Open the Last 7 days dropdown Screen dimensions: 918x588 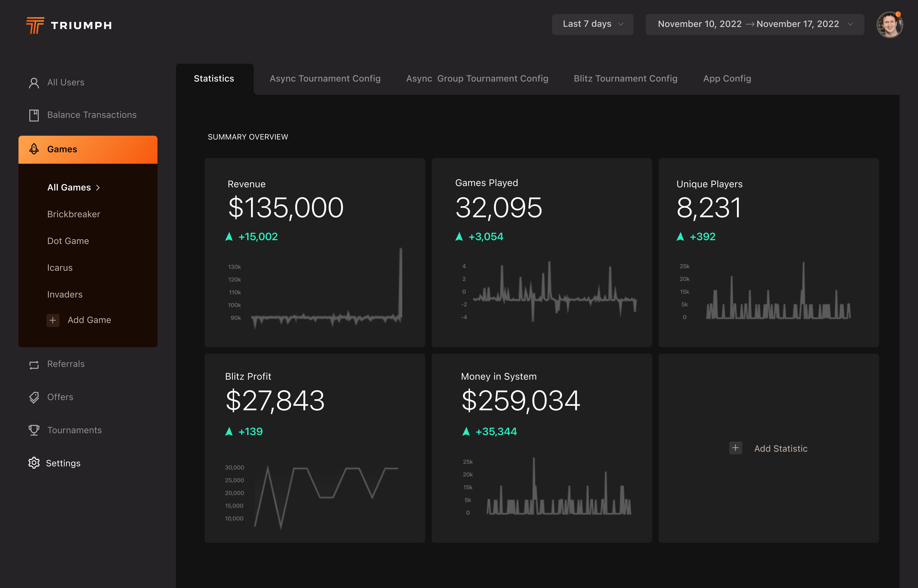click(x=592, y=24)
